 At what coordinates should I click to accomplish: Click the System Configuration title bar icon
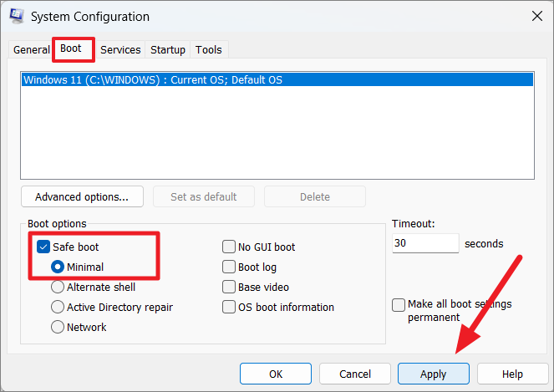click(17, 16)
